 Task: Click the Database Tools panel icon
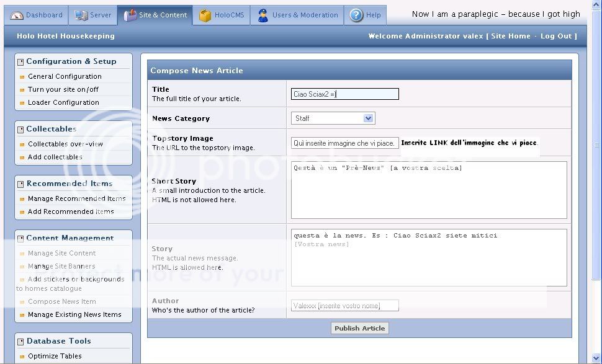20,341
